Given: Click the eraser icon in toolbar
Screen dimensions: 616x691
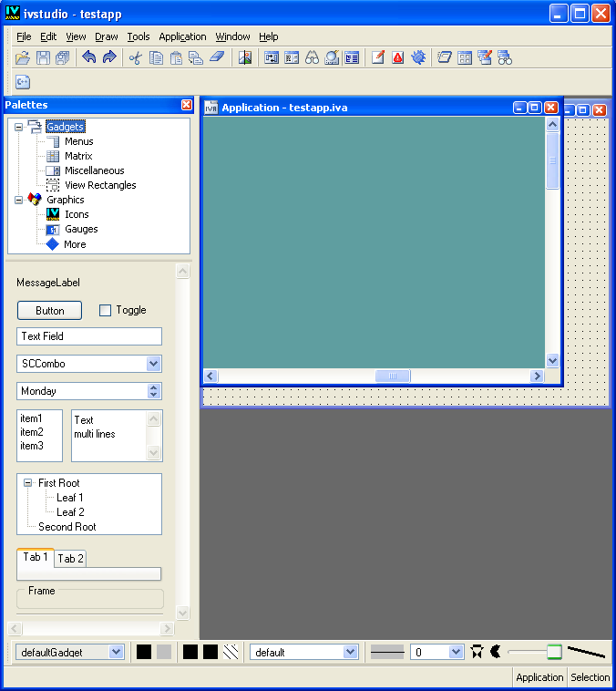Looking at the screenshot, I should coord(216,57).
